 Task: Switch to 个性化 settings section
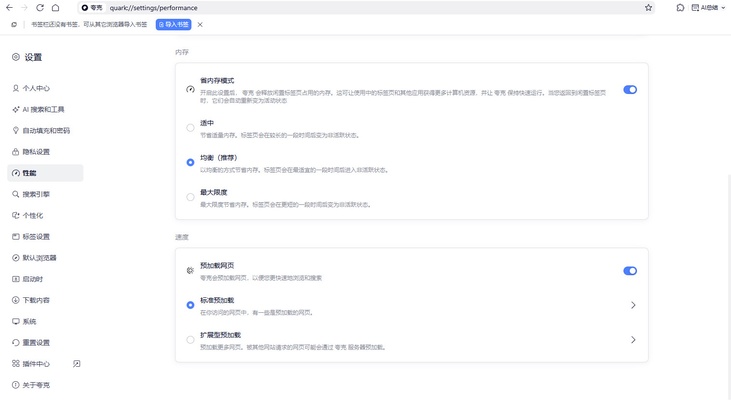[x=36, y=215]
